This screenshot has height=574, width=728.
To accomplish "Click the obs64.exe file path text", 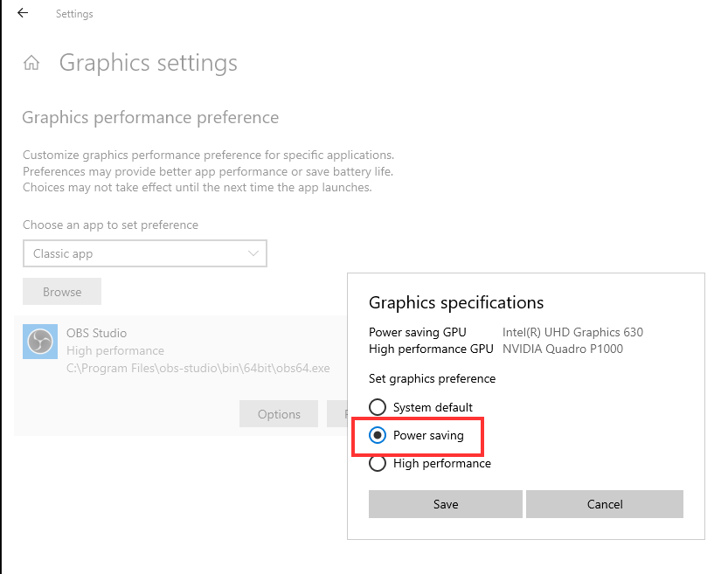I will coord(198,368).
